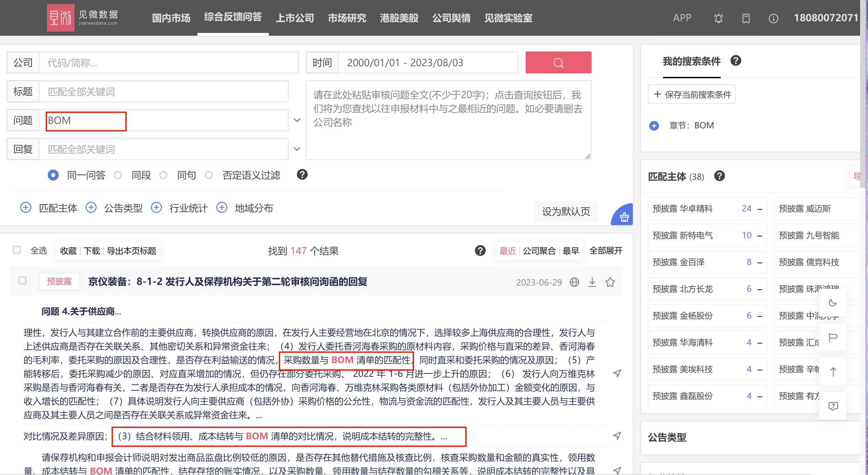868x475 pixels.
Task: Click 全部展开 to expand all results
Action: point(606,251)
